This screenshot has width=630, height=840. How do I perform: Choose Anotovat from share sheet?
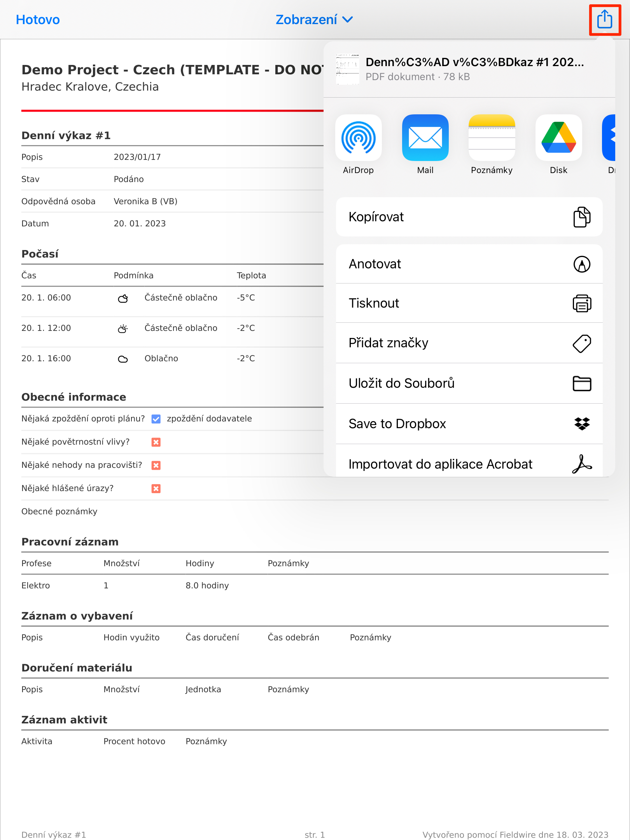[x=469, y=264]
